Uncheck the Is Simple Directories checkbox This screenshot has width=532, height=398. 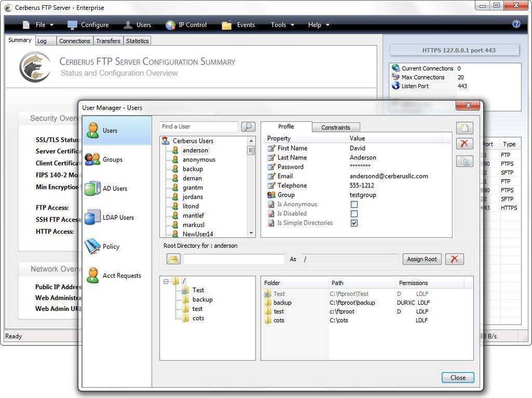click(354, 223)
